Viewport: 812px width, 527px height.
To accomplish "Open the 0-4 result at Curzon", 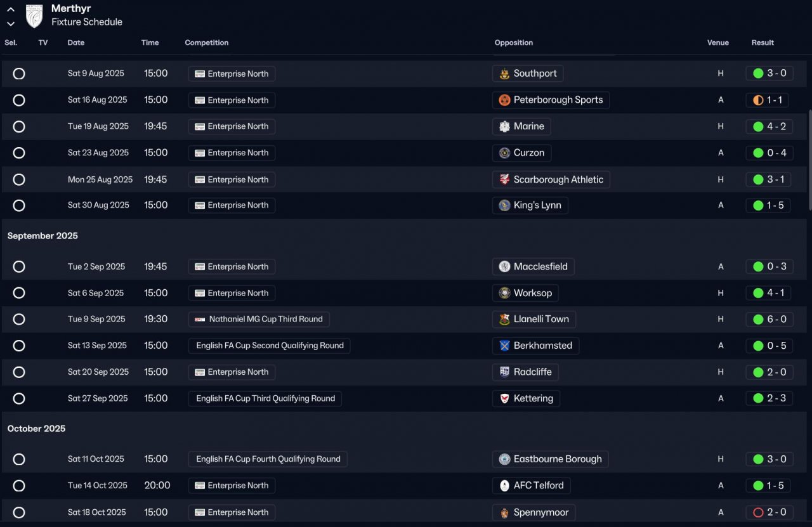I will (x=768, y=153).
